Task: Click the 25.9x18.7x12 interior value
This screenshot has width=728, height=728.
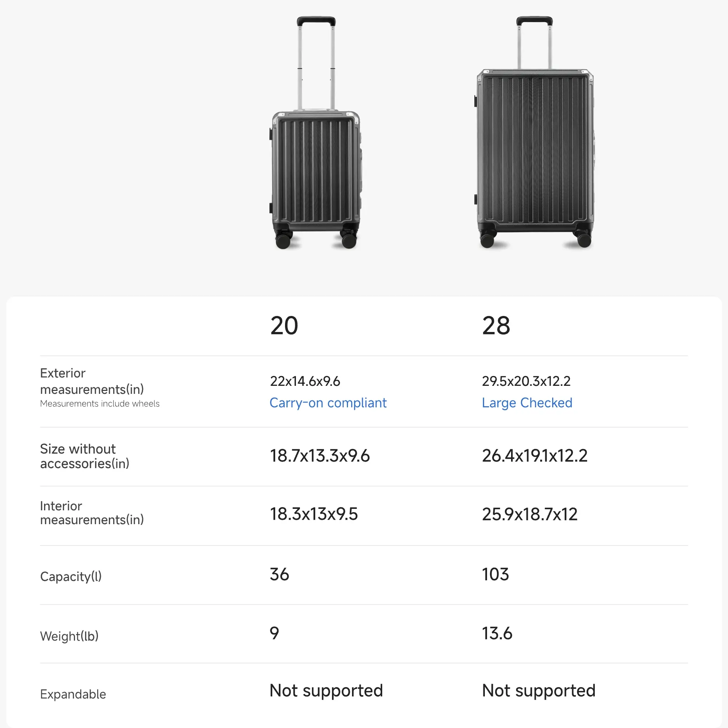Action: (529, 514)
